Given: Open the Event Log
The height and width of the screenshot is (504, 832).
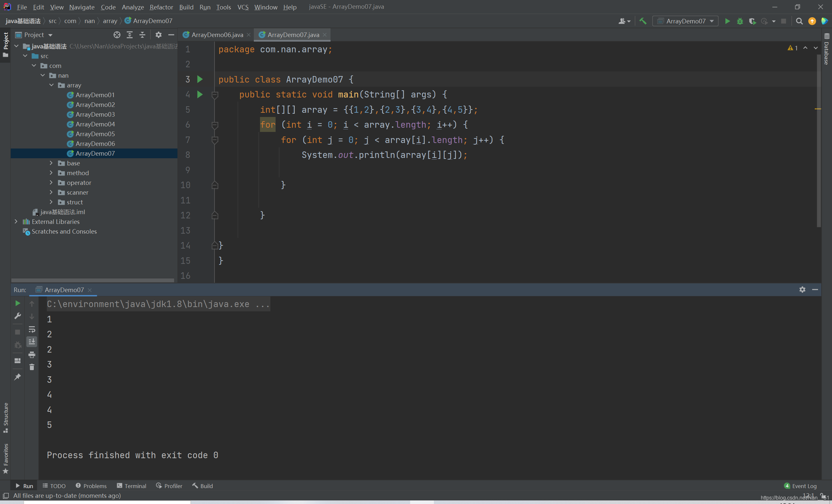Looking at the screenshot, I should (x=800, y=486).
